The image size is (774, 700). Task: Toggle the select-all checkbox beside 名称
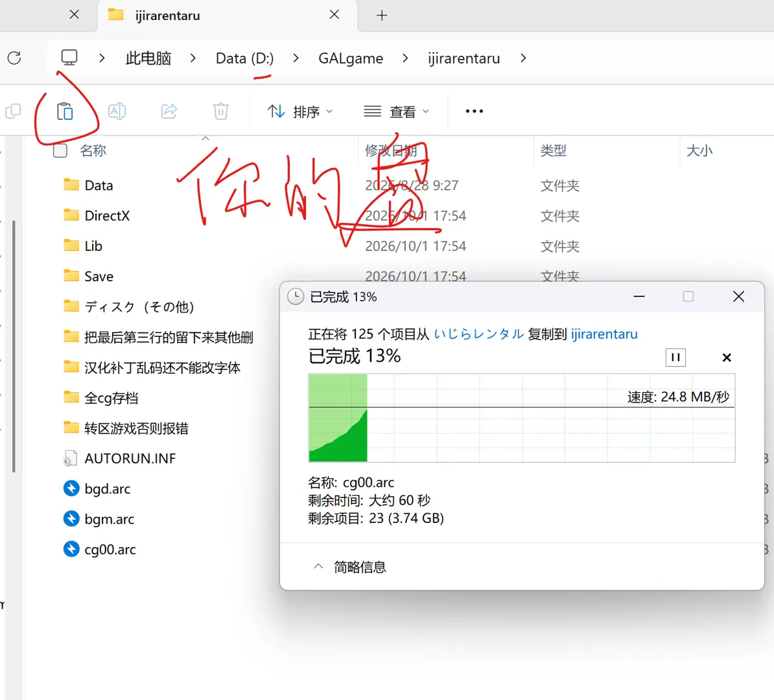[60, 150]
